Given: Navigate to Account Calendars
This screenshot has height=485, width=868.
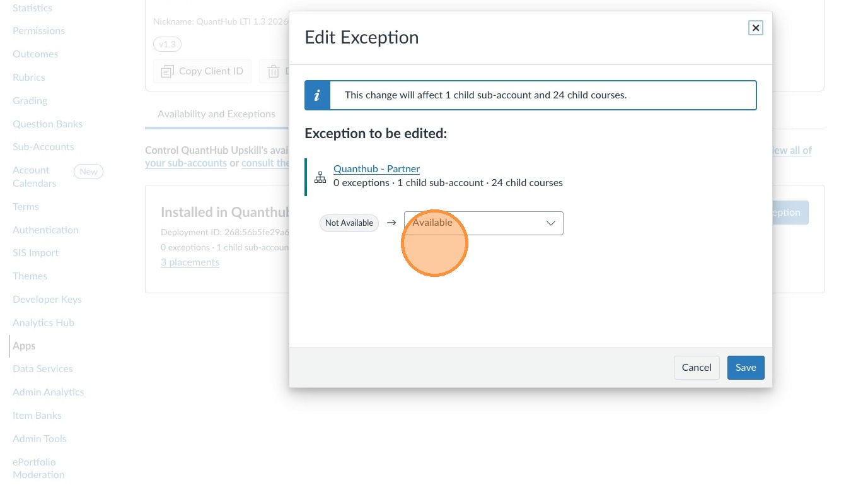Looking at the screenshot, I should [35, 177].
